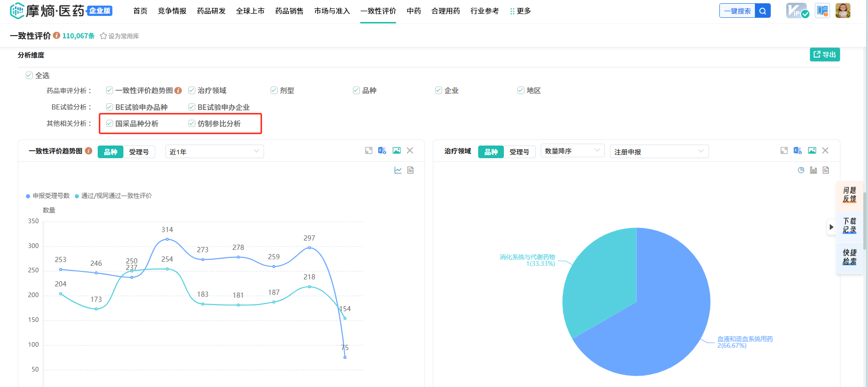Click info icon beside 一致性评价 page title
Viewport: 868px width, 387px height.
pos(57,36)
